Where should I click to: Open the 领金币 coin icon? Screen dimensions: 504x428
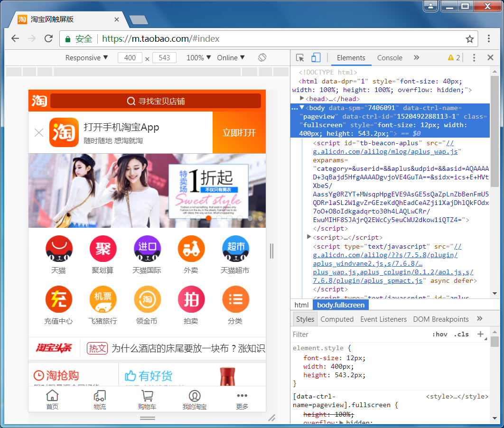(x=147, y=299)
